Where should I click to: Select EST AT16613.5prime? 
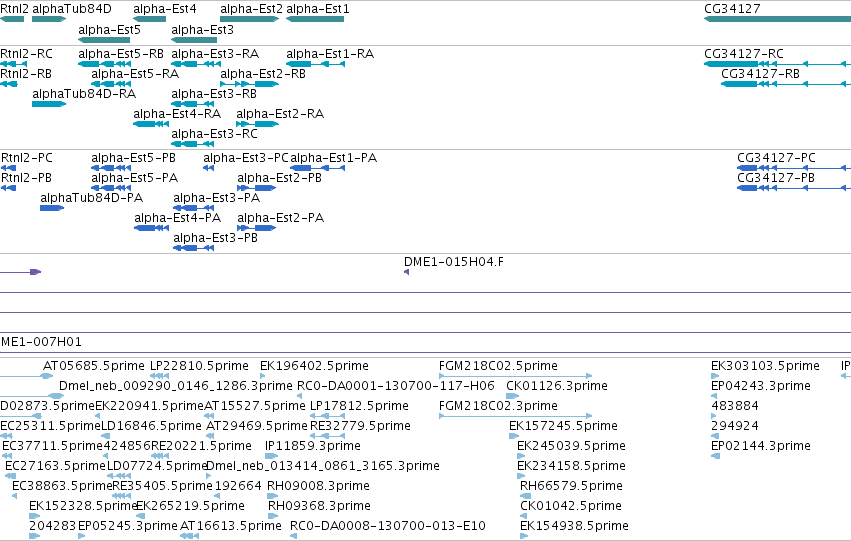coord(231,526)
